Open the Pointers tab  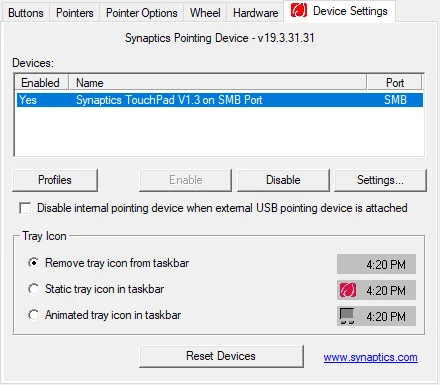point(75,13)
